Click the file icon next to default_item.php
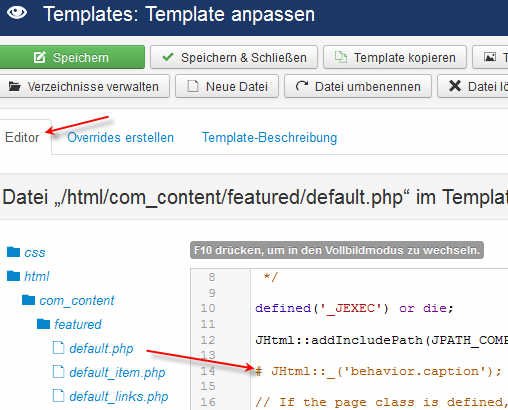The height and width of the screenshot is (410, 508). (58, 372)
